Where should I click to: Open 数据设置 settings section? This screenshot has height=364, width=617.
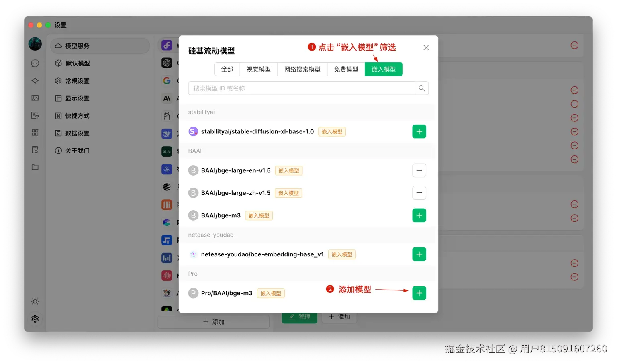pos(100,133)
